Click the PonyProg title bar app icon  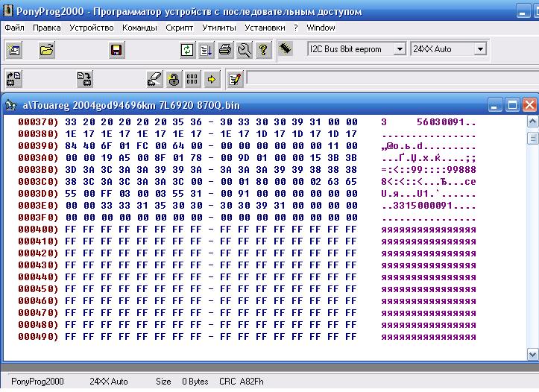(x=7, y=10)
